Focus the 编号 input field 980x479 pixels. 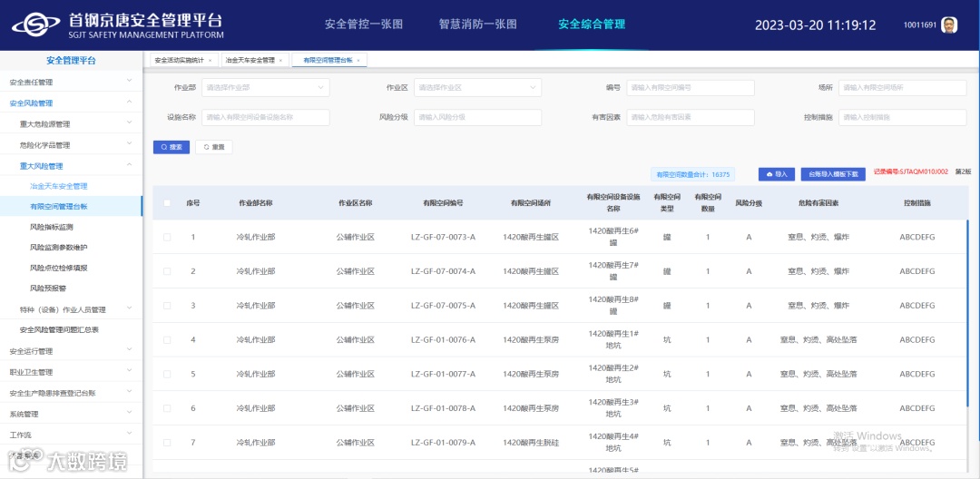click(x=691, y=88)
